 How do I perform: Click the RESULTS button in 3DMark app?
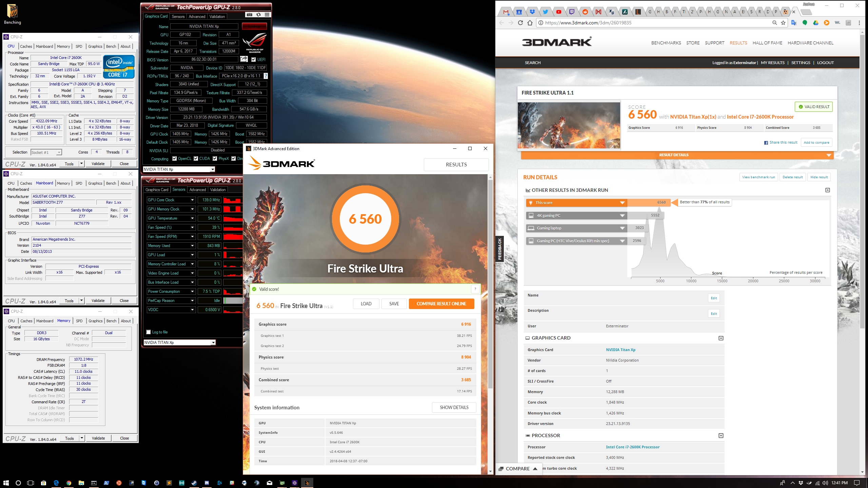point(456,164)
